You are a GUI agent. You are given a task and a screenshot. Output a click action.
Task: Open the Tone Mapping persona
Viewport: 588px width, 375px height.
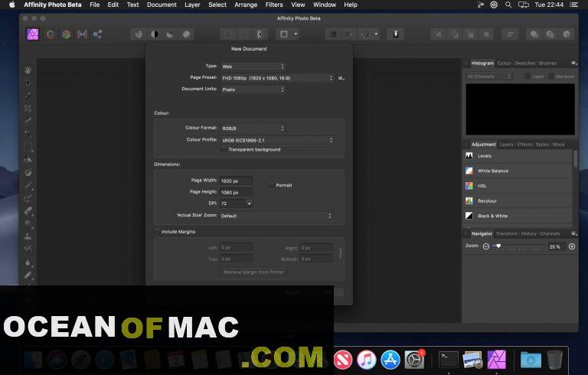tap(82, 34)
